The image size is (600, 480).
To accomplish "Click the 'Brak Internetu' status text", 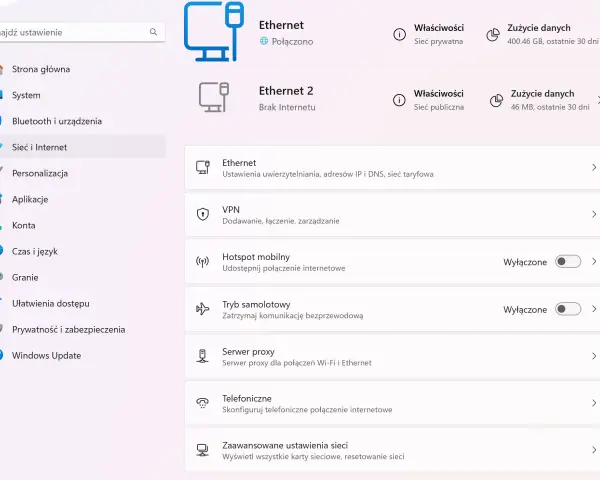I will pyautogui.click(x=287, y=107).
